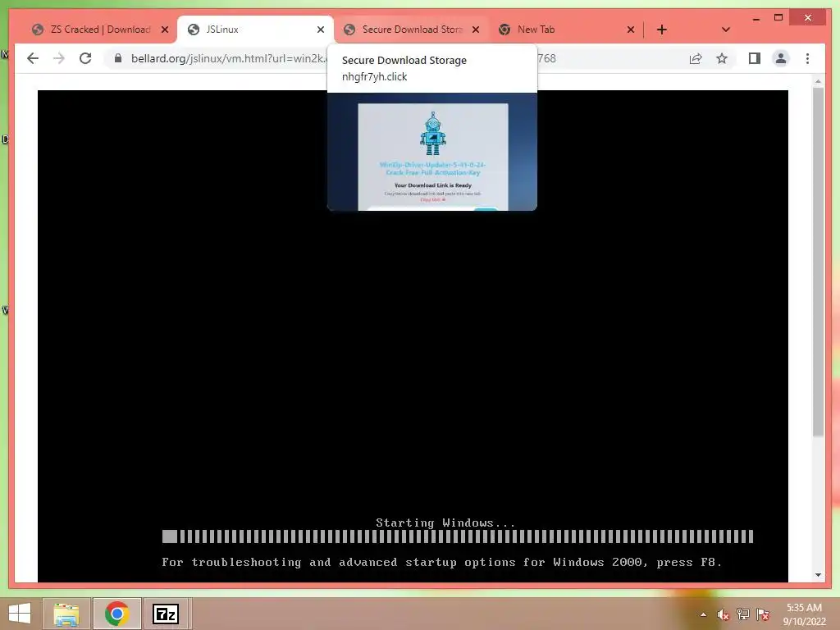Open 7-Zip from the taskbar
The width and height of the screenshot is (840, 630).
click(x=166, y=614)
